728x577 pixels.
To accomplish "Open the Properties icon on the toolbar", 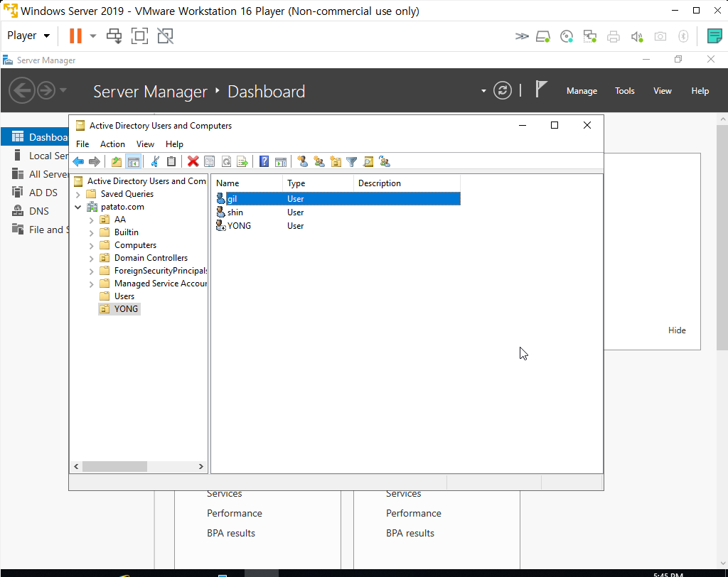I will (208, 161).
